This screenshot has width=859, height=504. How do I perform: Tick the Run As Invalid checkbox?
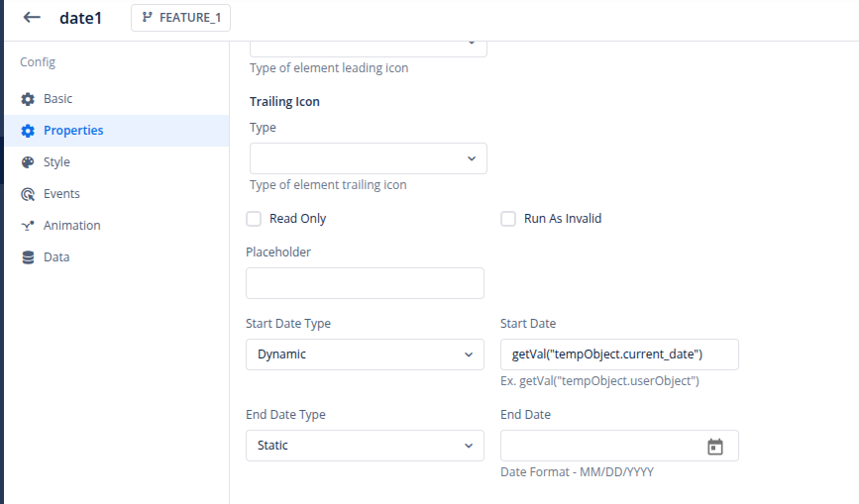pyautogui.click(x=508, y=219)
